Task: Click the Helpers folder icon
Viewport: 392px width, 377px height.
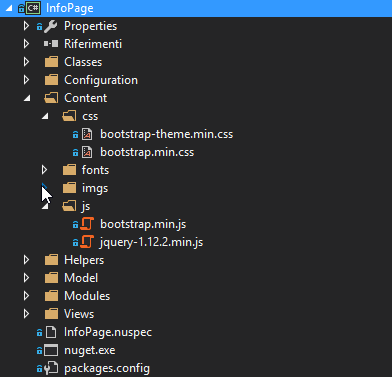Action: pos(51,260)
